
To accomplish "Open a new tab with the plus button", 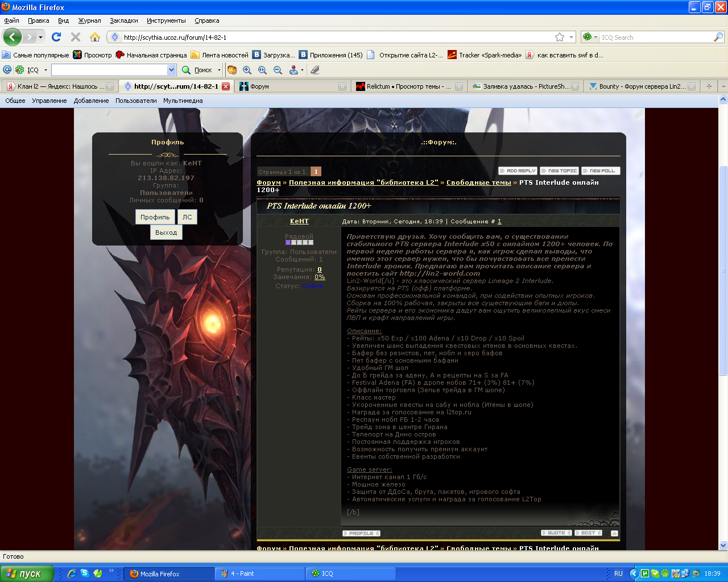I will click(x=709, y=86).
